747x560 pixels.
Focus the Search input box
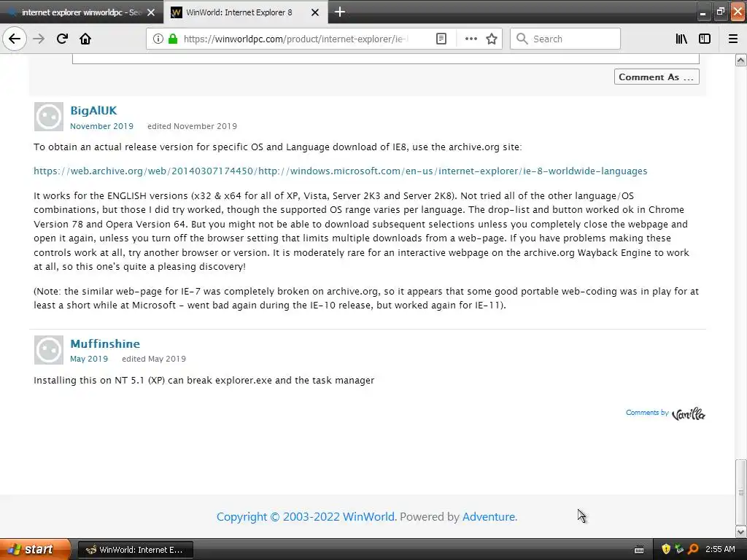pos(565,39)
